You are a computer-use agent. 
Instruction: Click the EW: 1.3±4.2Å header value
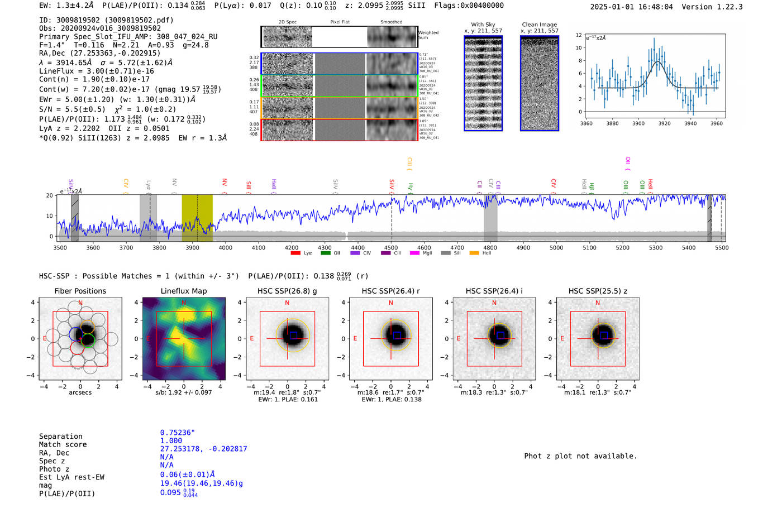click(x=66, y=6)
